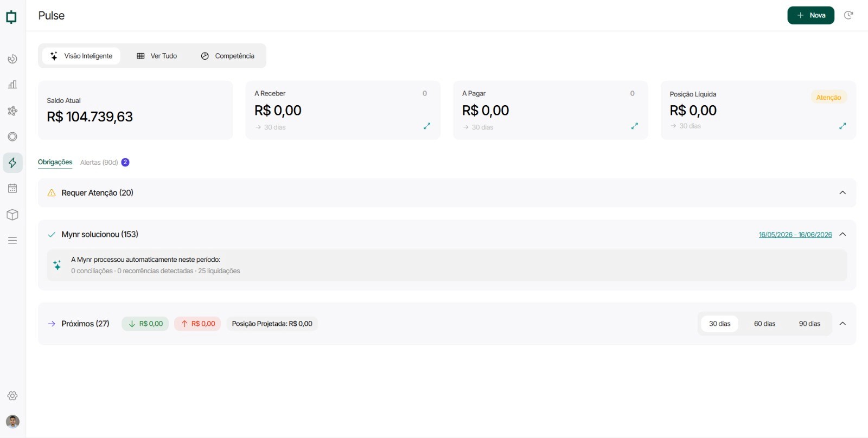Switch to the Ver Tudo view

click(x=156, y=56)
